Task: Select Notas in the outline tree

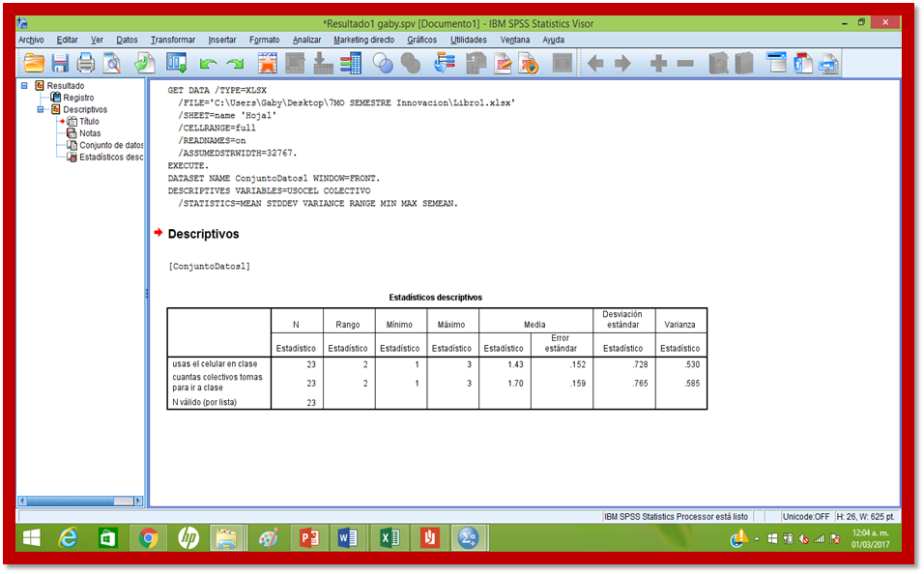Action: click(x=90, y=133)
